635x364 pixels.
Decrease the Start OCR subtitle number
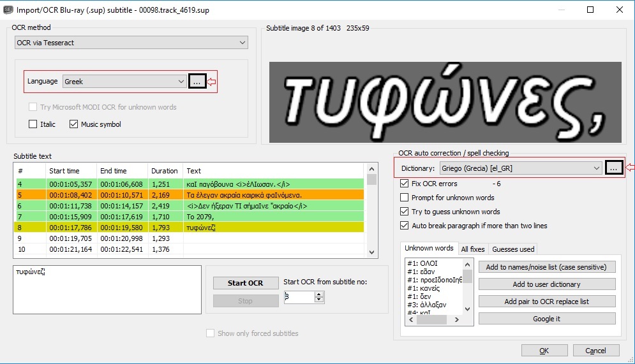pos(319,300)
